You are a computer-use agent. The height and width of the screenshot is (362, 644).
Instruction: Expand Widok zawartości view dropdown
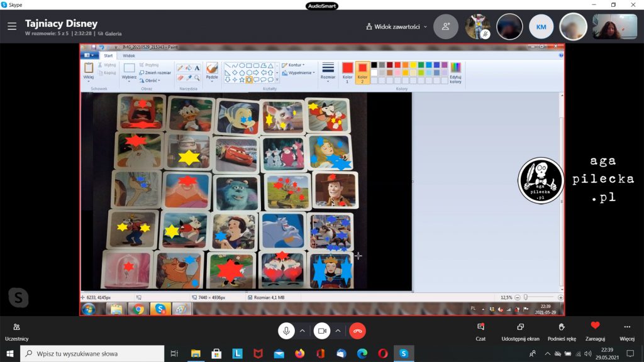pyautogui.click(x=396, y=26)
